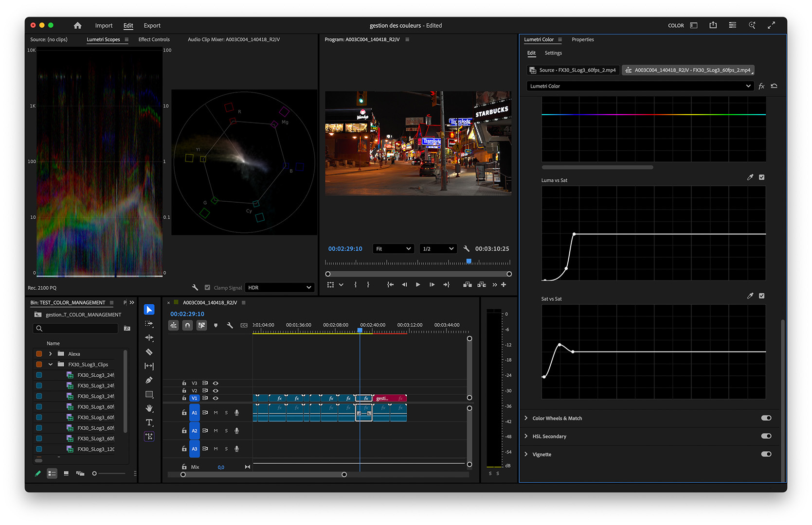Expand the Alexa bin folder
Image resolution: width=812 pixels, height=525 pixels.
pos(51,354)
